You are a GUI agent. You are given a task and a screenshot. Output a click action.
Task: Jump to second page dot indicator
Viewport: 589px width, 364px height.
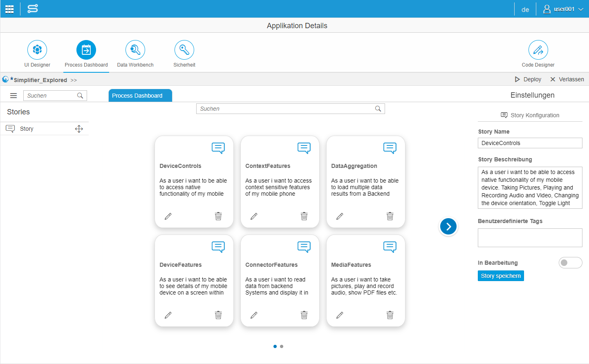(x=282, y=346)
